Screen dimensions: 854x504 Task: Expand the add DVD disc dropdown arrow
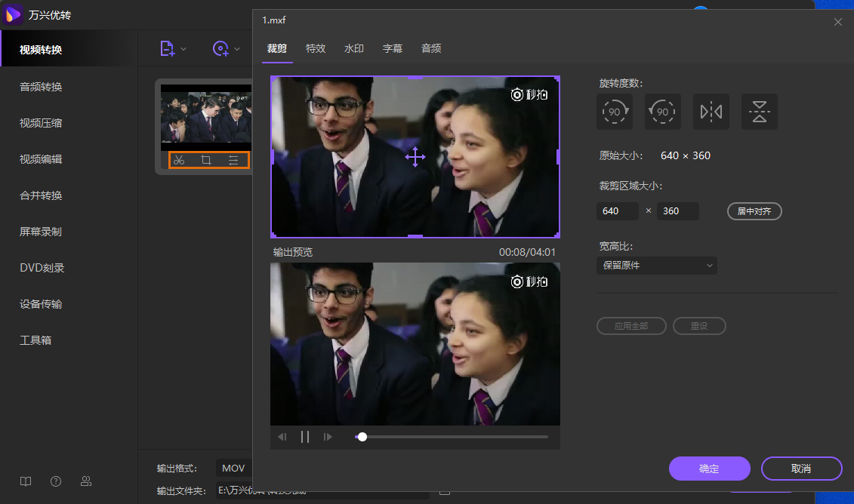pos(237,49)
